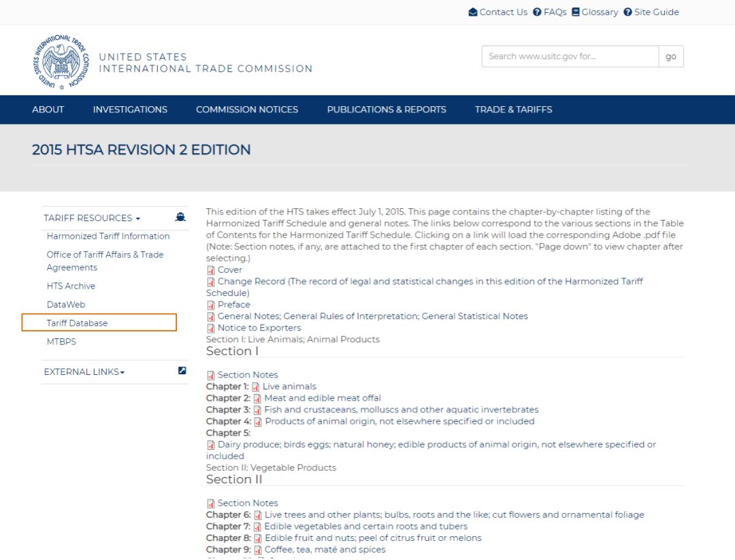
Task: Click the PDF icon next to Change Record
Action: tap(211, 282)
